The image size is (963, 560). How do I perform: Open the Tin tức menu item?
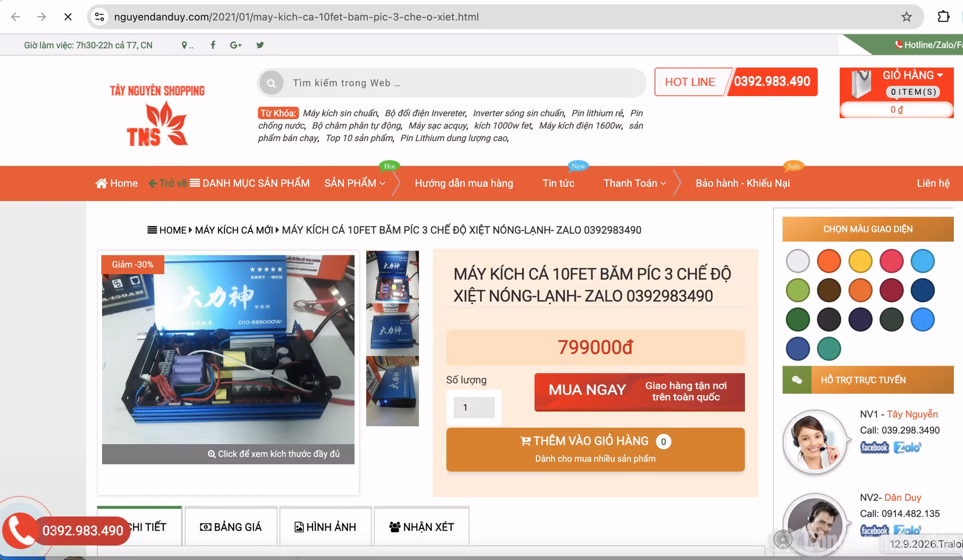pyautogui.click(x=559, y=183)
